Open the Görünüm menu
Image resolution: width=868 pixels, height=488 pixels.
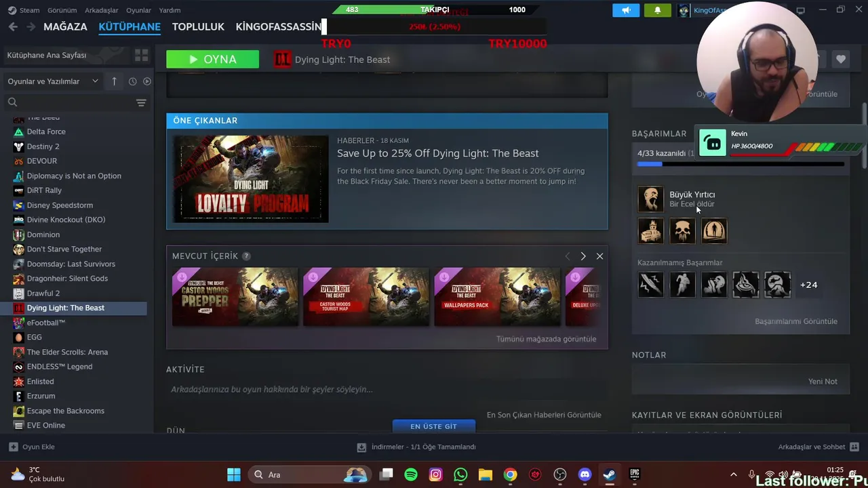(x=62, y=10)
